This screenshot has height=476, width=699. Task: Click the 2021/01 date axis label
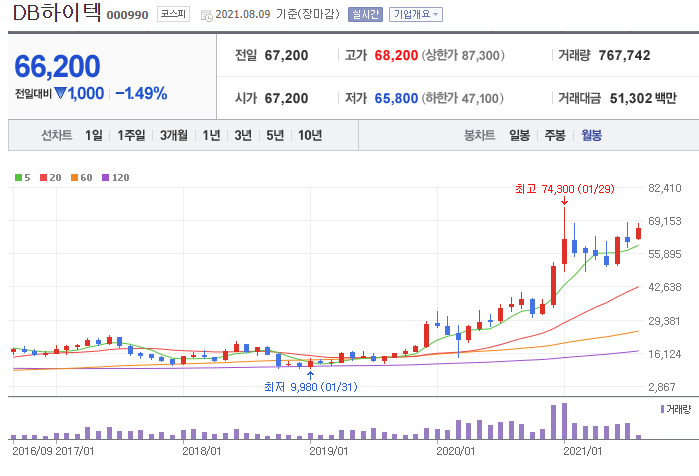[x=583, y=451]
